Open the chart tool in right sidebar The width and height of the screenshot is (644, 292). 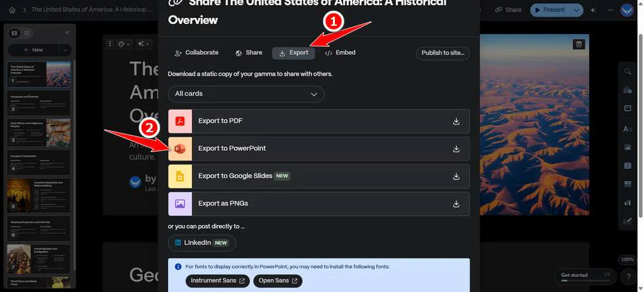[x=627, y=202]
